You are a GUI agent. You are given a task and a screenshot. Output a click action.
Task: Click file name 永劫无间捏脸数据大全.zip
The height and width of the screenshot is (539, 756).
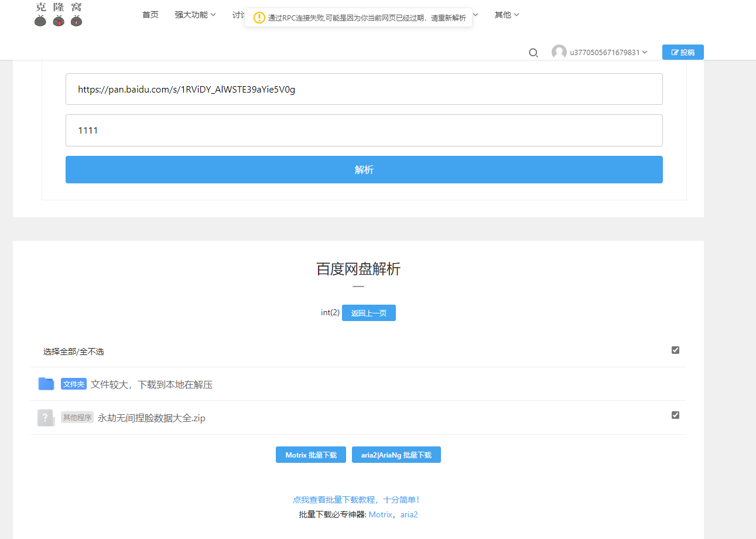point(152,418)
